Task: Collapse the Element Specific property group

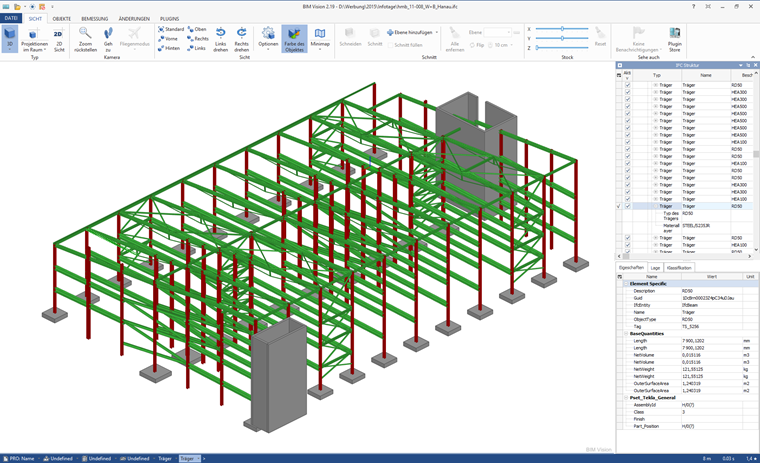Action: [626, 284]
